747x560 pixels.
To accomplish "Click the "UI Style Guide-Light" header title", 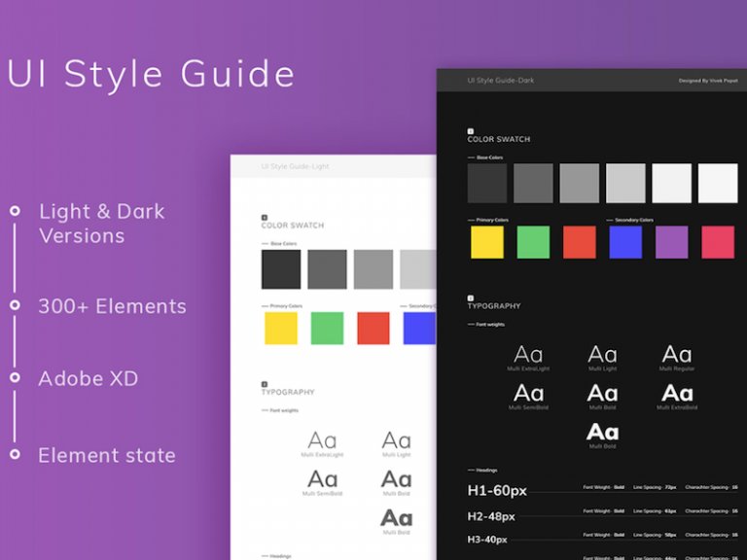I will tap(295, 166).
